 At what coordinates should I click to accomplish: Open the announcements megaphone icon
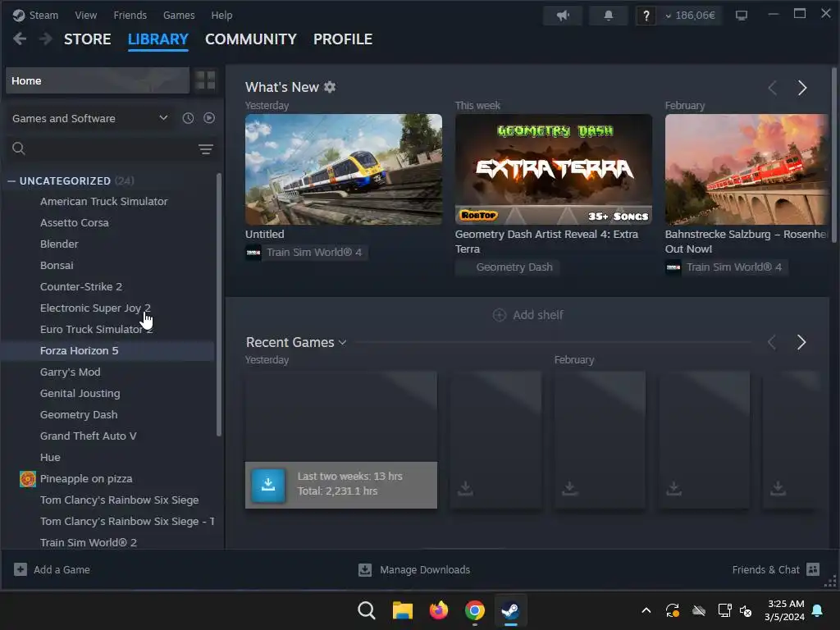(x=563, y=16)
